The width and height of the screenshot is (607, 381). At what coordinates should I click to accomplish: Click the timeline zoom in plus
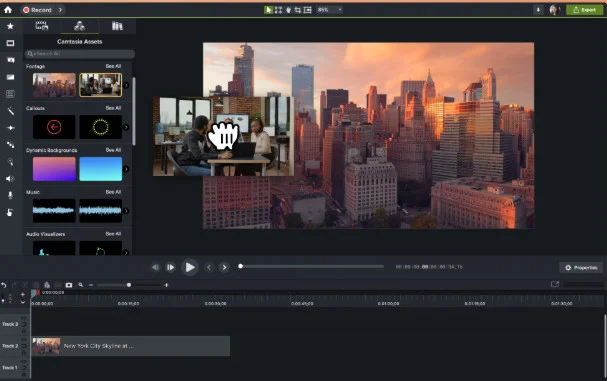point(166,285)
